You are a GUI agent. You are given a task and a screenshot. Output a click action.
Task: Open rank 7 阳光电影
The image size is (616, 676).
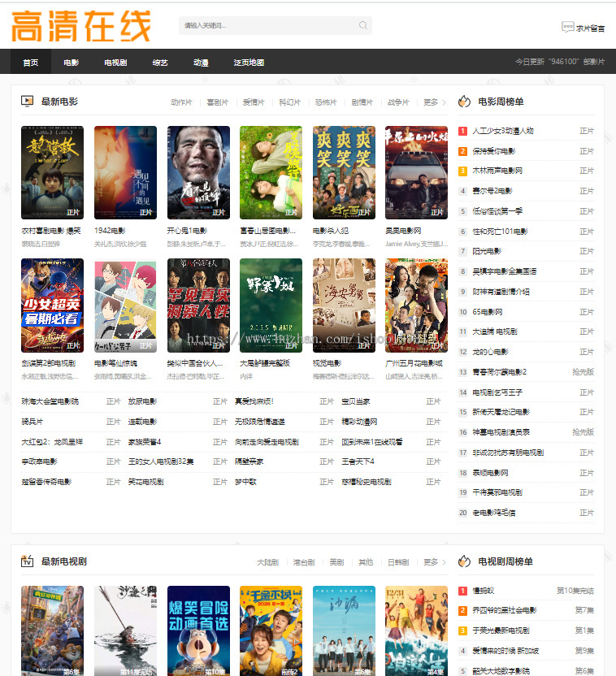pyautogui.click(x=487, y=251)
